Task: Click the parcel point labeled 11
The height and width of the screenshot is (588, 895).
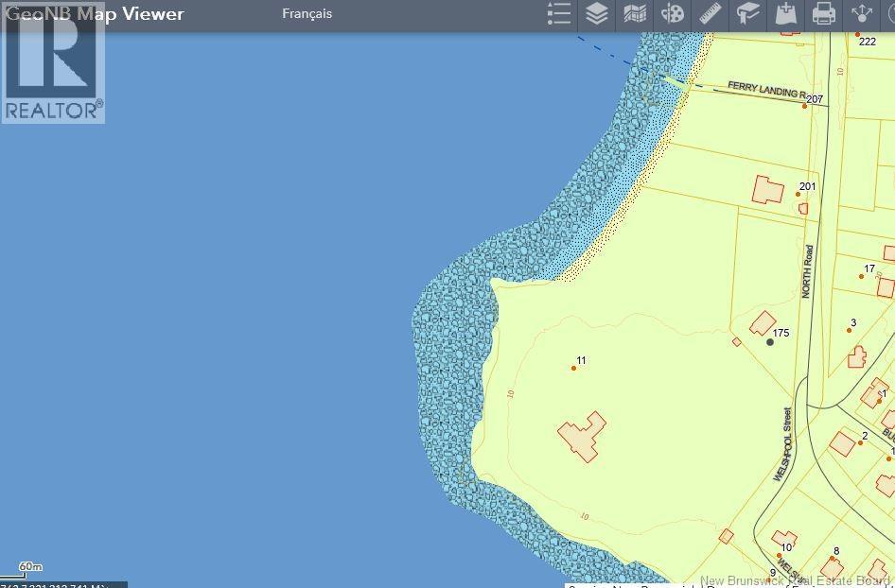Action: pos(573,368)
